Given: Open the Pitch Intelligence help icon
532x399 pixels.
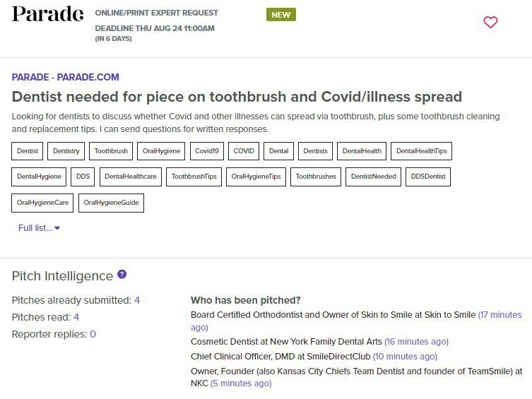Looking at the screenshot, I should [122, 275].
